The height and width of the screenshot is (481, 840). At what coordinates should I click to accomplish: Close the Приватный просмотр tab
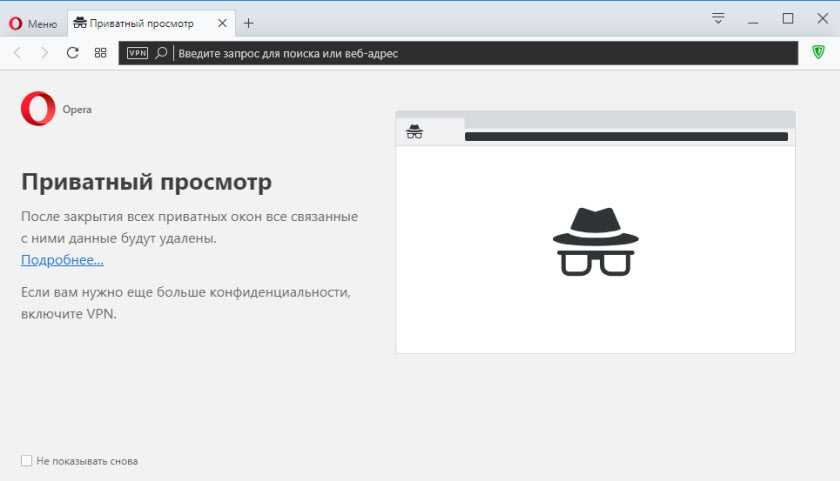[222, 23]
